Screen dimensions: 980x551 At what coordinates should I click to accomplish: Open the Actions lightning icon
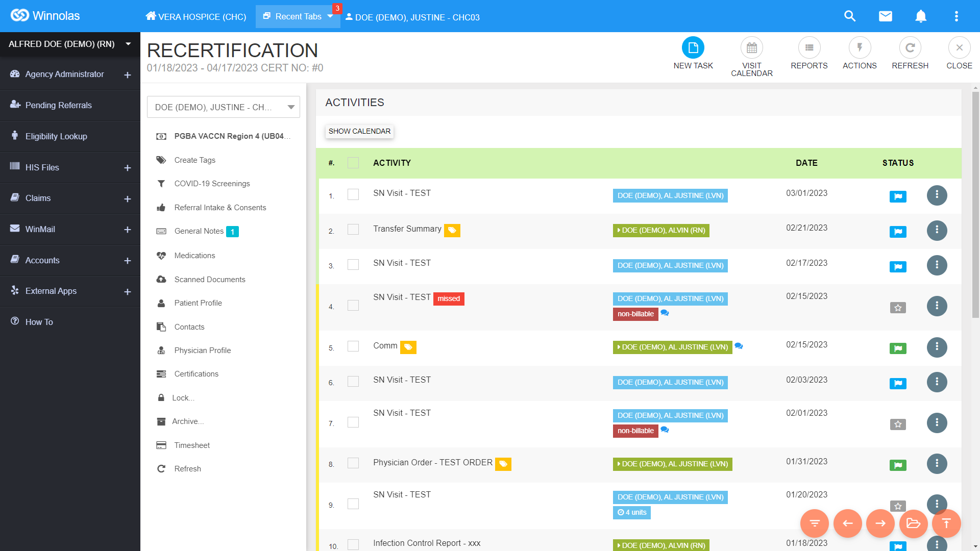860,47
